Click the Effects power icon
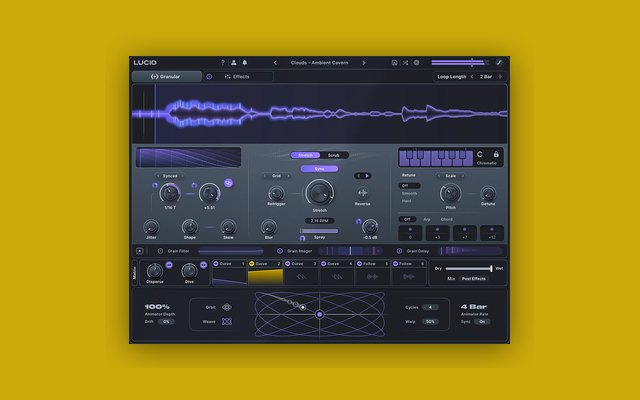 [209, 77]
